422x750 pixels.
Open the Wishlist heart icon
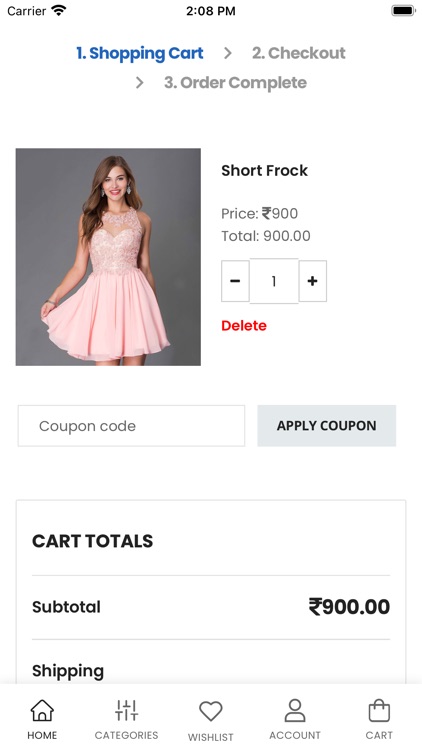pos(211,711)
